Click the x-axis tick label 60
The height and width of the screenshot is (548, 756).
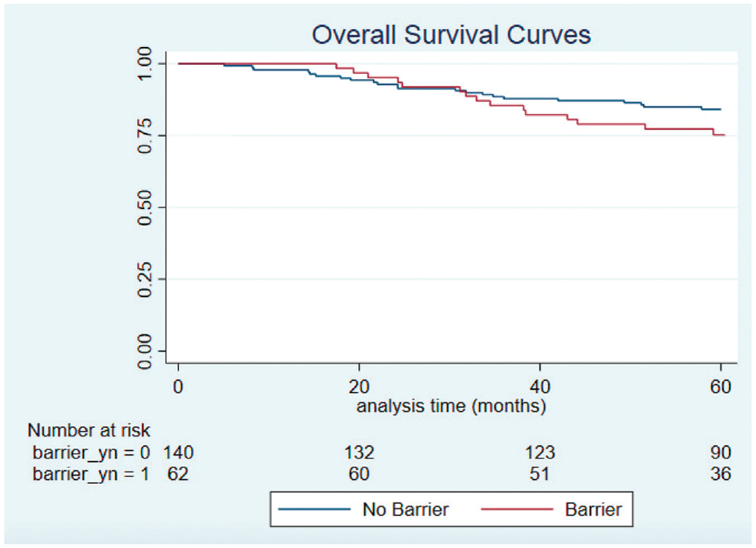point(720,387)
